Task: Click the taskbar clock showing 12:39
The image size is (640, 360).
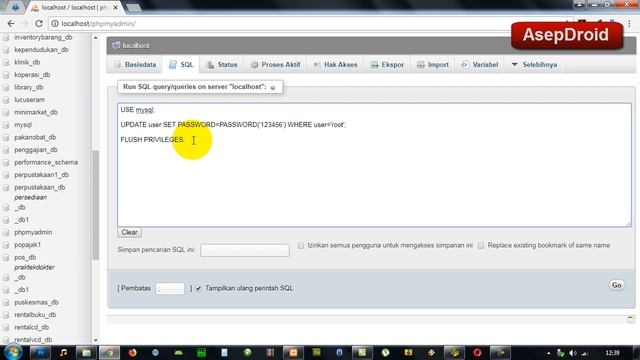Action: [612, 353]
